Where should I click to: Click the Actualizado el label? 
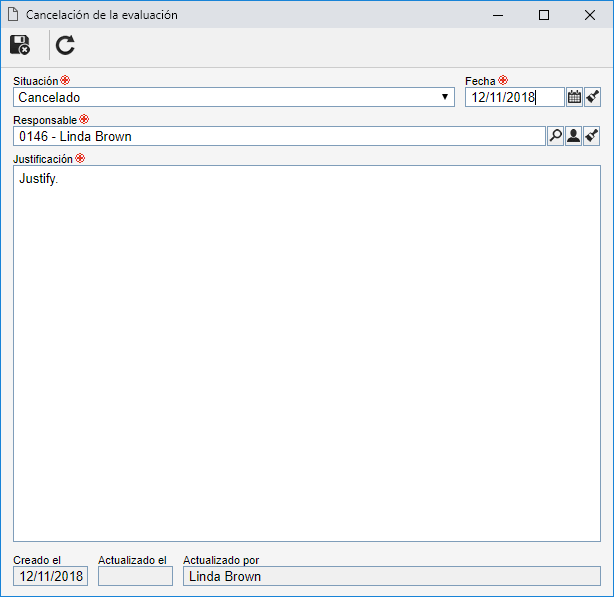132,560
